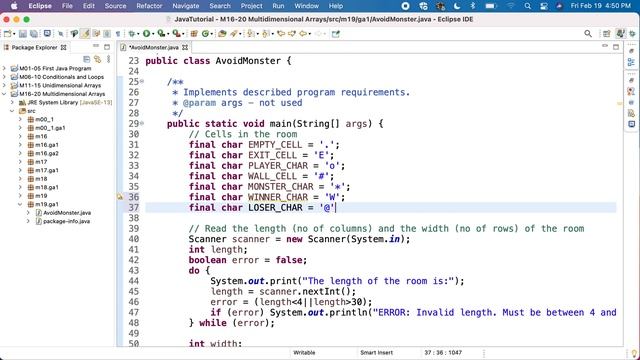Open a terminal from the toolbar
The height and width of the screenshot is (360, 640).
click(47, 33)
